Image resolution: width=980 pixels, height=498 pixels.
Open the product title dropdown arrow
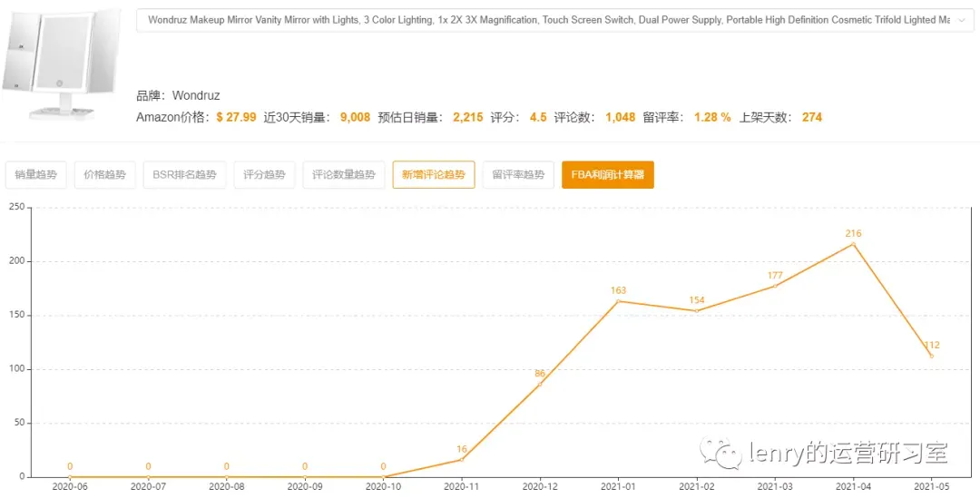961,20
